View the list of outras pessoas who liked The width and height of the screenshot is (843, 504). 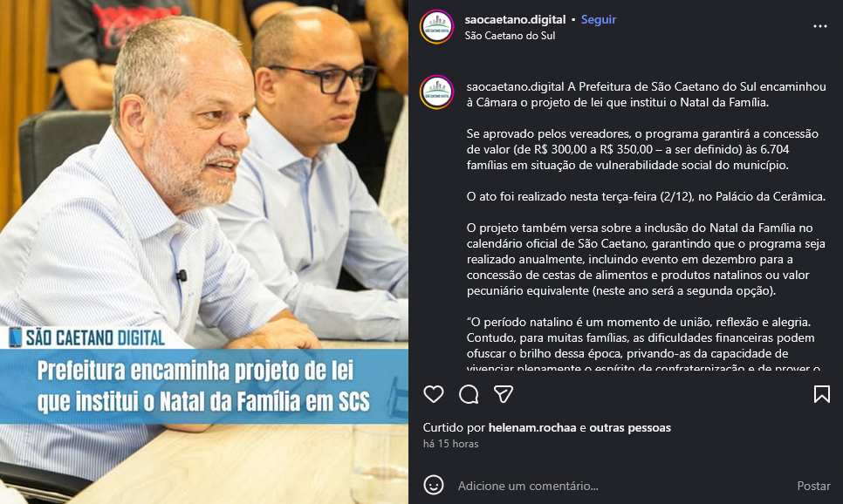pos(630,427)
